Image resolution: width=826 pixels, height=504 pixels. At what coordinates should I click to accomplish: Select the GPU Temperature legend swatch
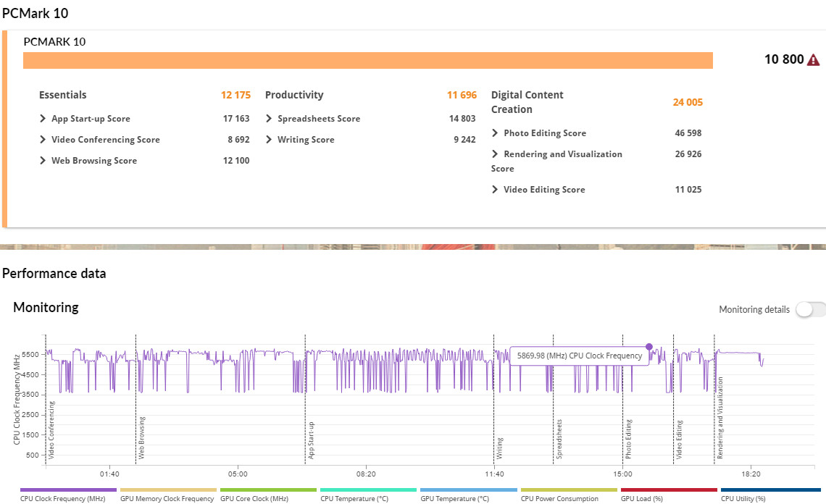point(469,490)
